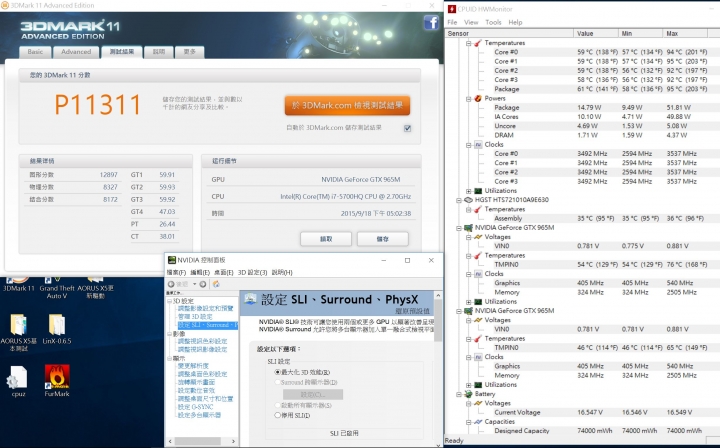Image resolution: width=720 pixels, height=448 pixels.
Task: Click the Min column header in HWMonitor
Action: [640, 34]
